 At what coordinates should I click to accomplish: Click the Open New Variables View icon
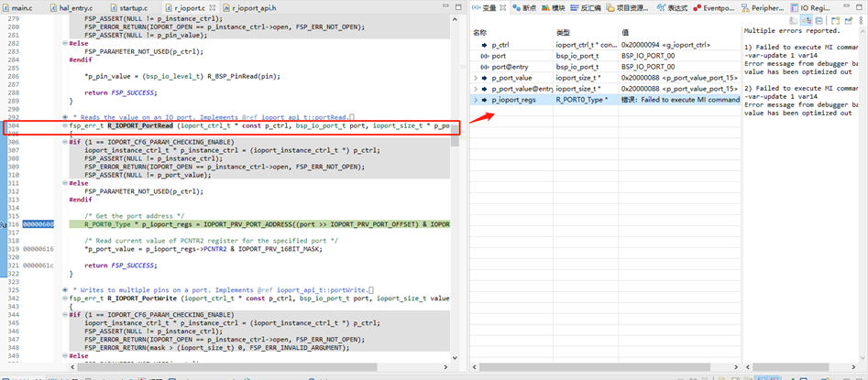click(x=835, y=20)
